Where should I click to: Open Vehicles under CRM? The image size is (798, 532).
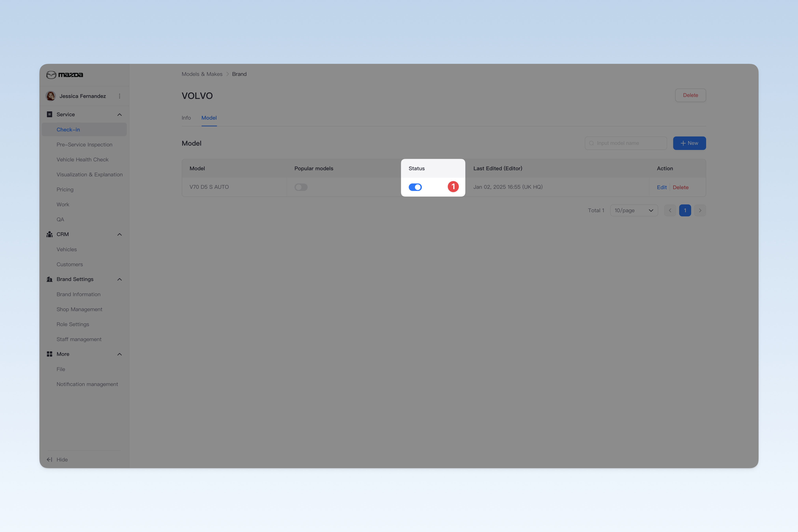point(66,249)
